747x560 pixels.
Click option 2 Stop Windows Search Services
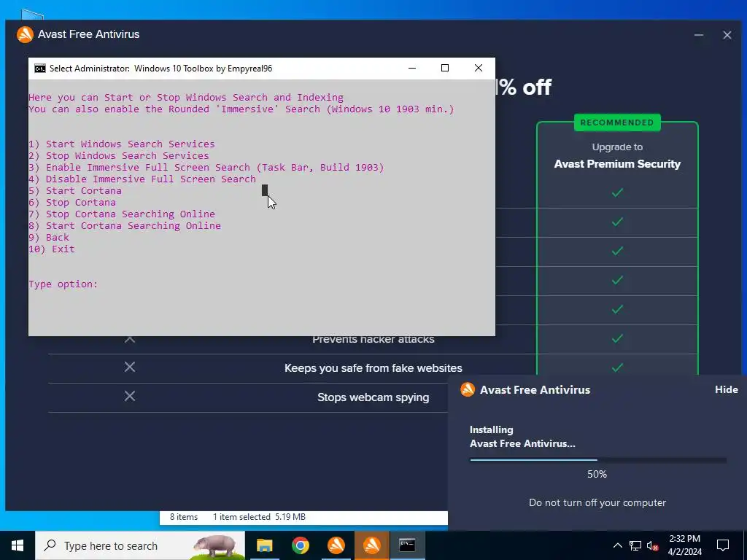(x=119, y=156)
